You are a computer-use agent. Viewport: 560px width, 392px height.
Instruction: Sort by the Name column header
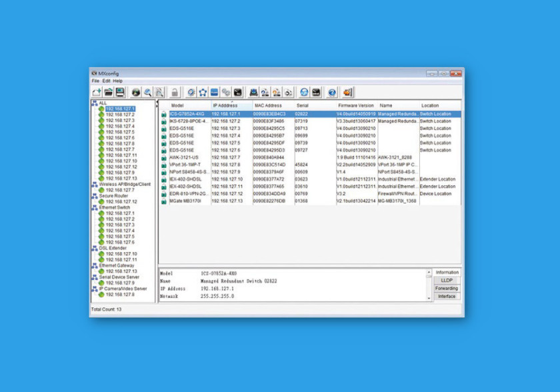coord(399,106)
